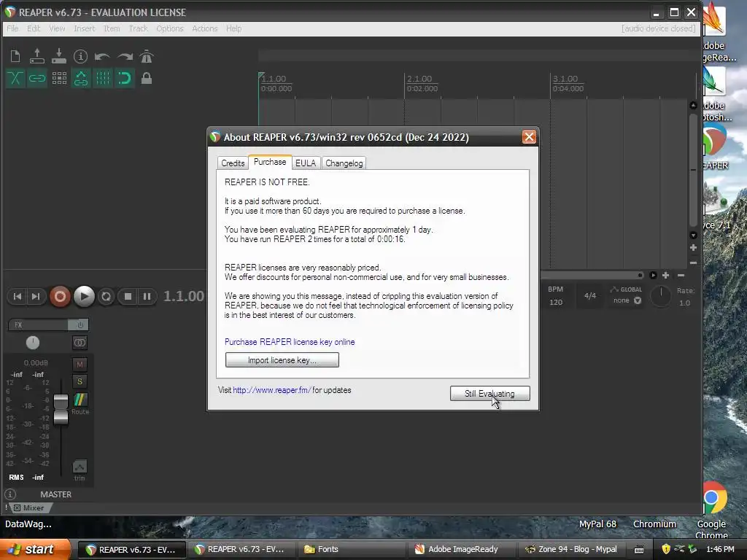Viewport: 747px width, 560px height.
Task: Open the Track menu
Action: (x=138, y=28)
